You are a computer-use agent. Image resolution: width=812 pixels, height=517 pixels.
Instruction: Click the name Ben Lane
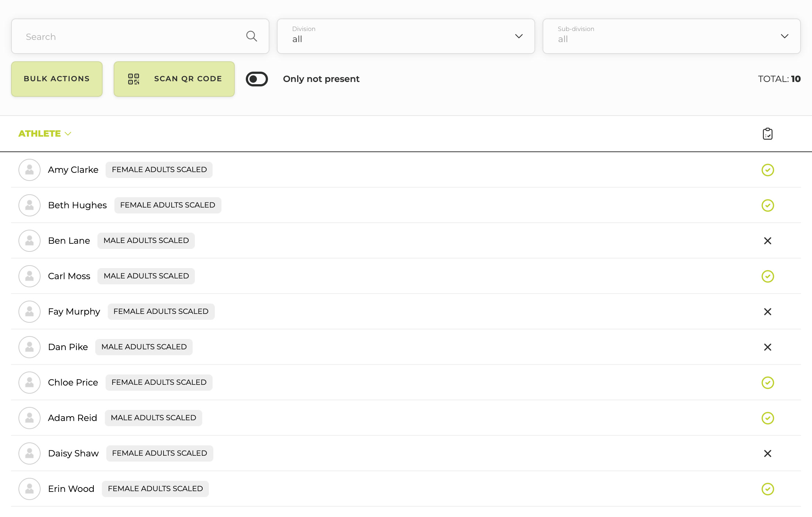tap(69, 241)
